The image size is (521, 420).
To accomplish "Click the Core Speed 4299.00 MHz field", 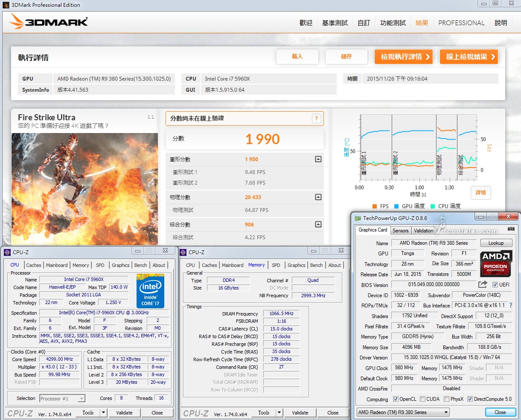I will [60, 359].
